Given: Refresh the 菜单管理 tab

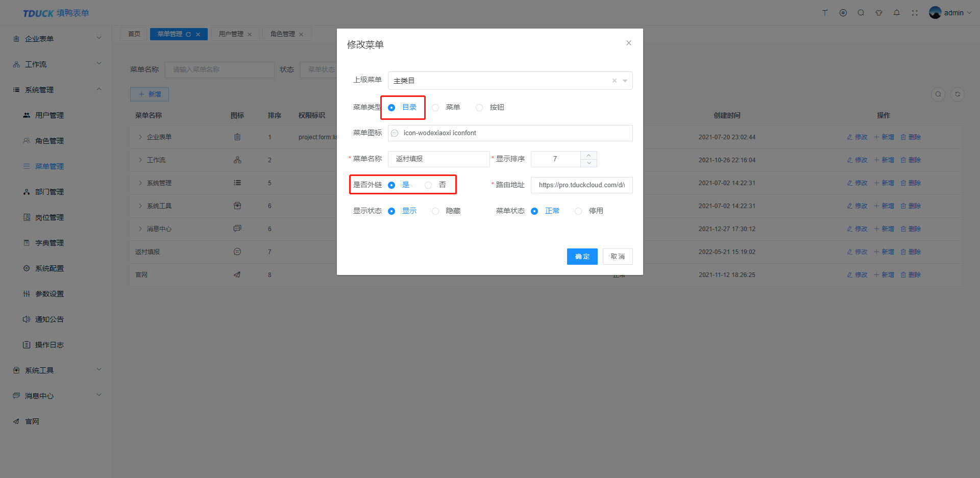Looking at the screenshot, I should pyautogui.click(x=188, y=35).
